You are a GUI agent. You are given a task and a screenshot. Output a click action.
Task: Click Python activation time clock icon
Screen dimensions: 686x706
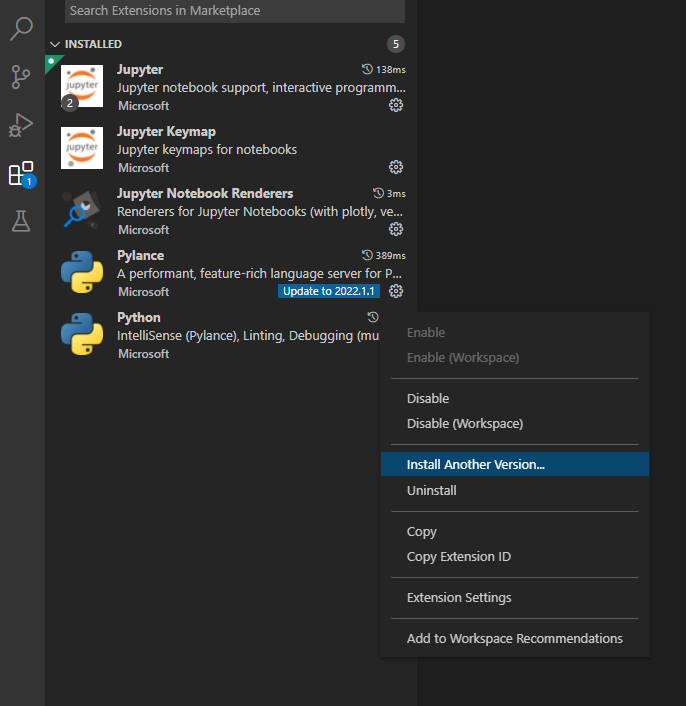point(373,317)
